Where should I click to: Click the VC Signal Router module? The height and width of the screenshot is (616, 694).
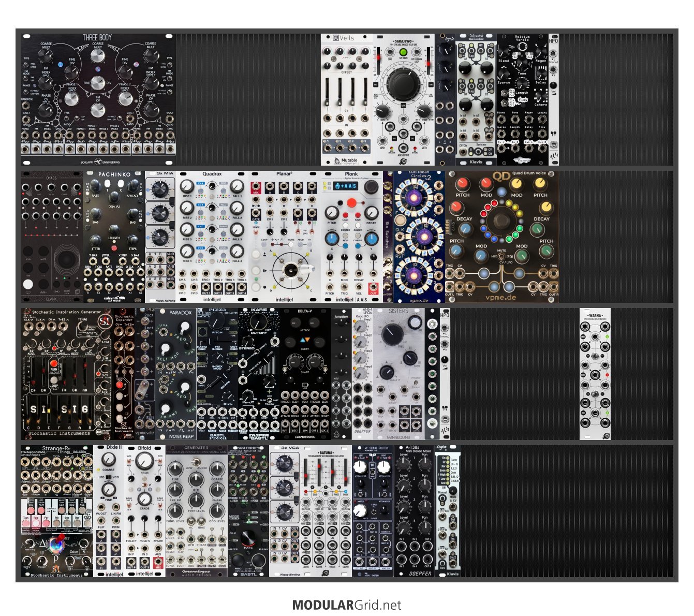[373, 511]
